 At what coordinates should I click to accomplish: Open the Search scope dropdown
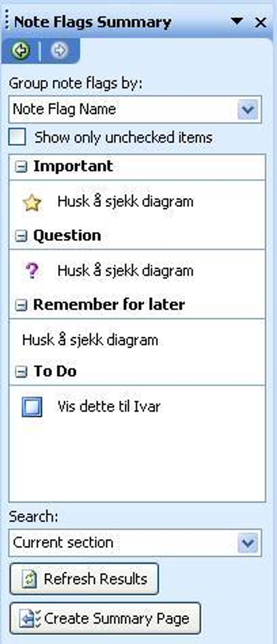pos(248,543)
